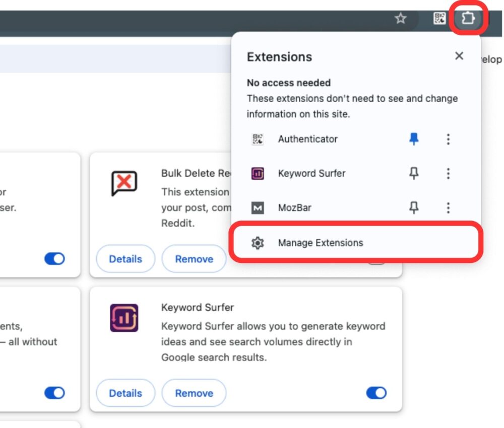This screenshot has width=504, height=428.
Task: Click the Bulk Delete Reddit extension icon
Action: click(123, 183)
